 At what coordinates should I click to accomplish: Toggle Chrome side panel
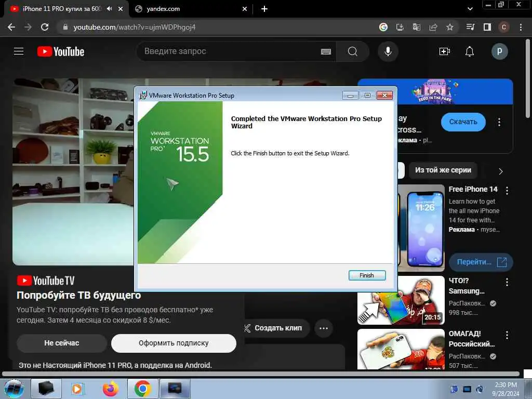(x=487, y=27)
